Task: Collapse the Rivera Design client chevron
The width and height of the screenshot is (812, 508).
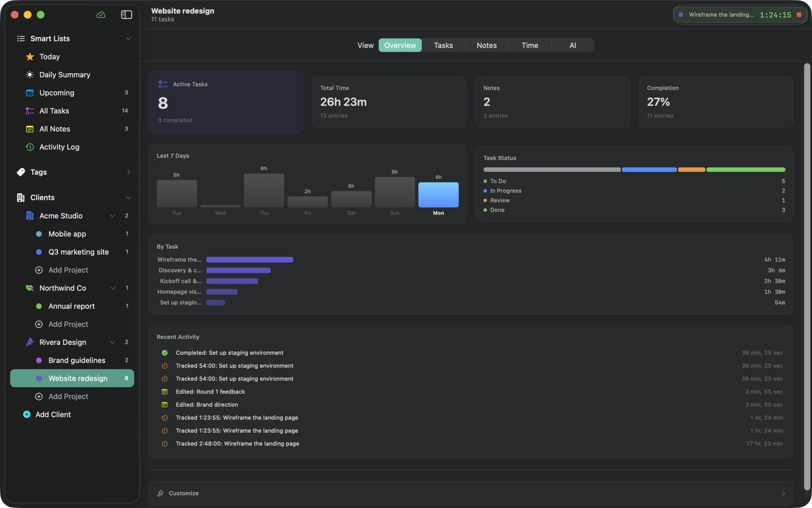Action: point(112,342)
